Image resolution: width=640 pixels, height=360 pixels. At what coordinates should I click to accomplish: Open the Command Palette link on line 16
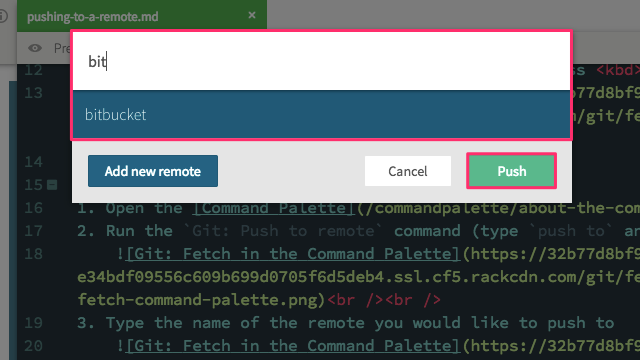tap(274, 208)
